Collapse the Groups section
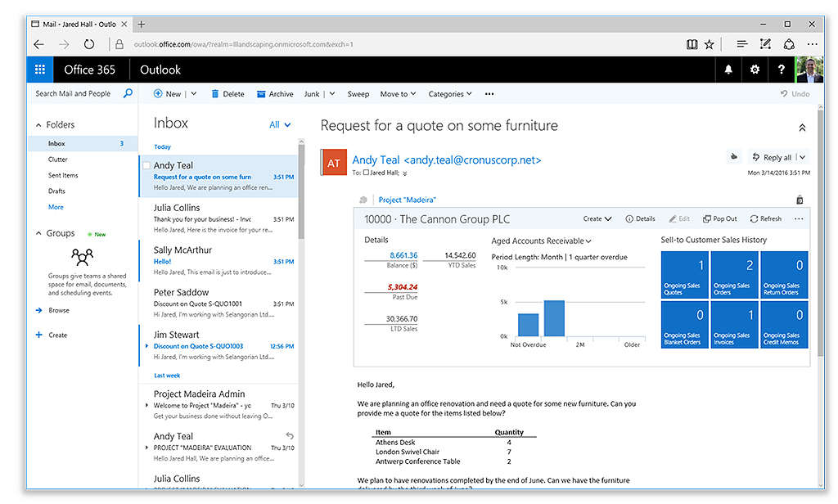The height and width of the screenshot is (504, 838). coord(38,233)
